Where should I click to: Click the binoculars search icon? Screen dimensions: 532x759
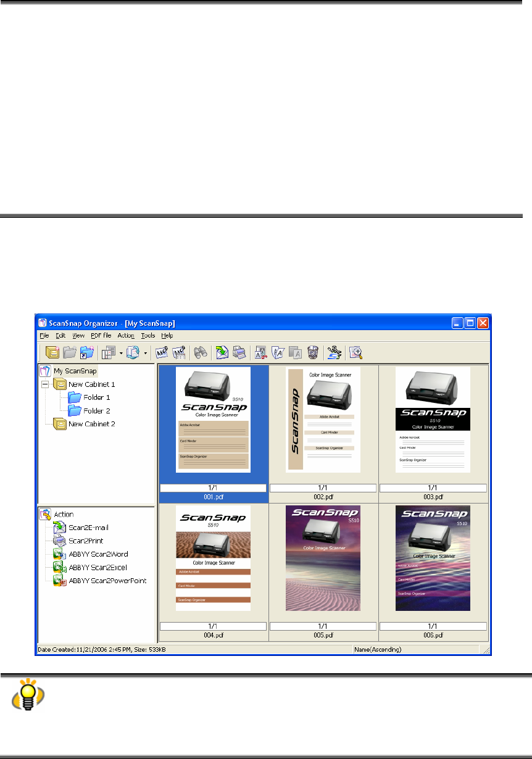[x=201, y=353]
